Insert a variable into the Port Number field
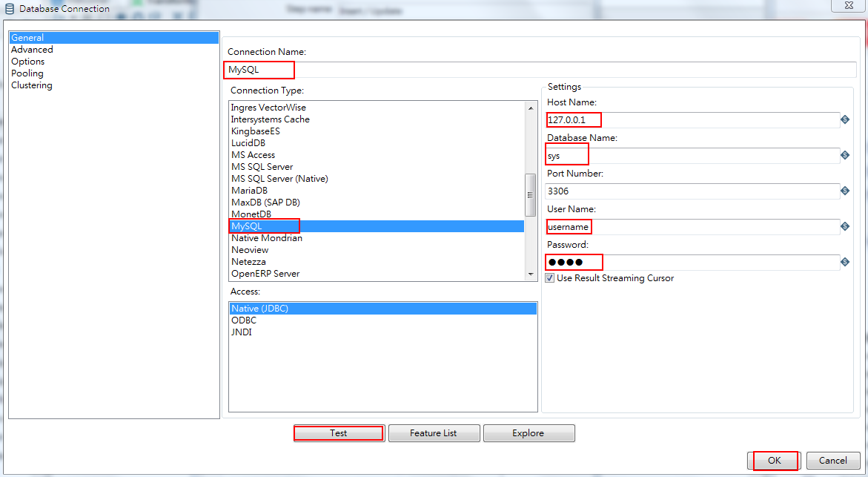This screenshot has height=477, width=868. (x=845, y=191)
